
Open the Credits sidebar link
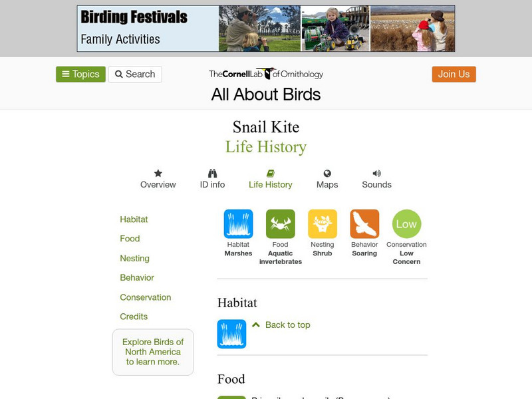(x=134, y=317)
